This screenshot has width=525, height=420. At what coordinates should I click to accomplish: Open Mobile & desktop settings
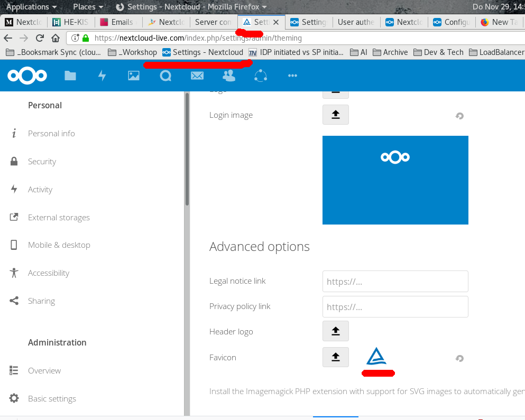coord(59,245)
